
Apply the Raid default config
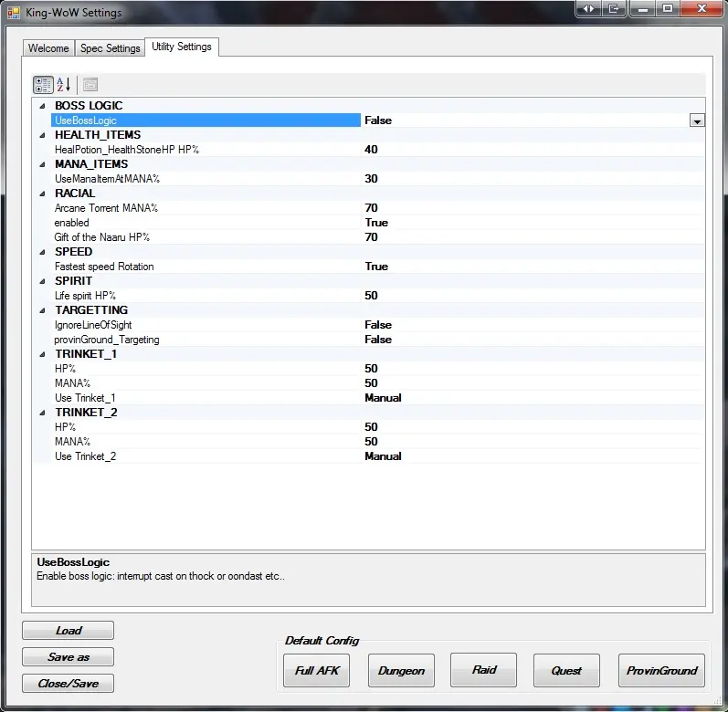[483, 670]
